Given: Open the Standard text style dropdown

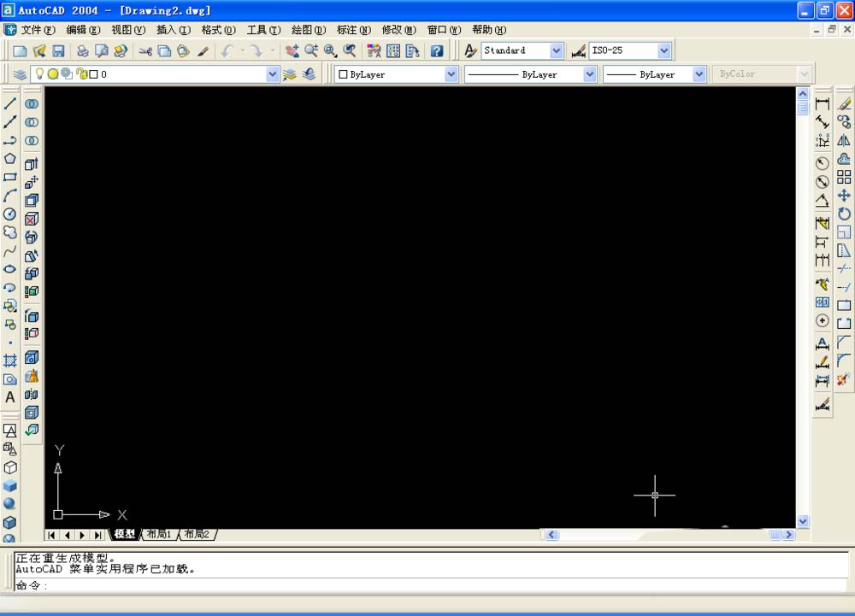Looking at the screenshot, I should coord(557,50).
